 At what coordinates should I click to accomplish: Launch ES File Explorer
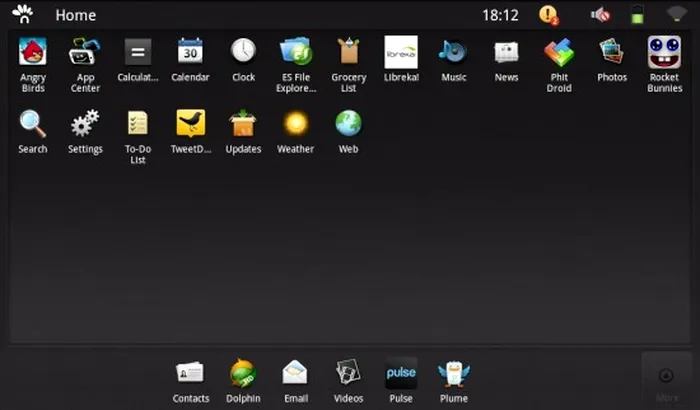point(296,52)
